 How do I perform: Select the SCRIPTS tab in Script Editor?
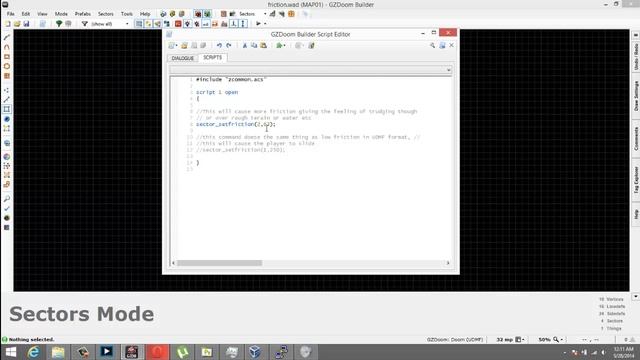click(212, 58)
